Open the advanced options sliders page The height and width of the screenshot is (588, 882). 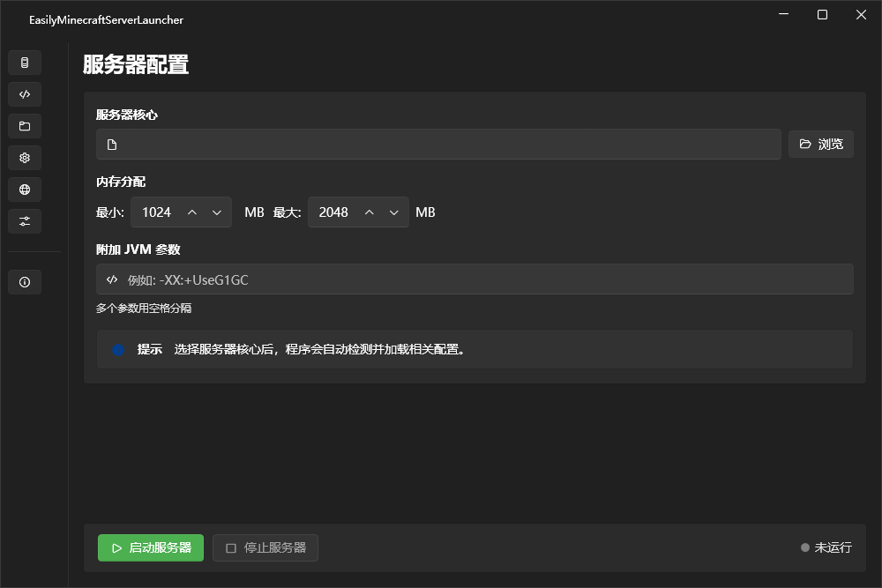click(x=25, y=220)
